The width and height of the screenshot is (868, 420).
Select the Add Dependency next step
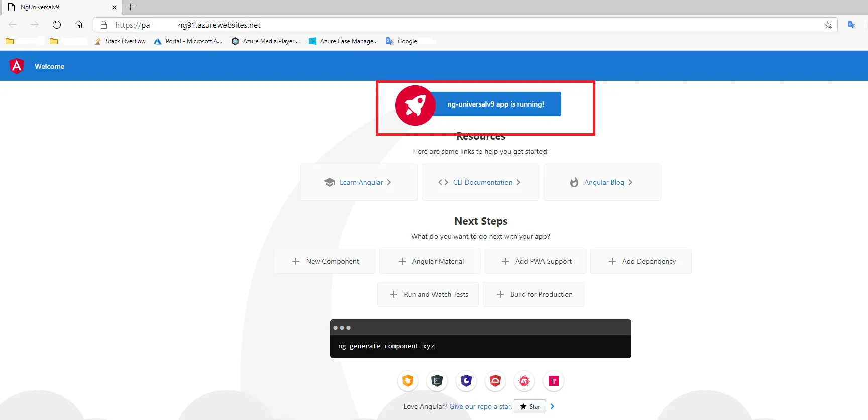pyautogui.click(x=641, y=261)
